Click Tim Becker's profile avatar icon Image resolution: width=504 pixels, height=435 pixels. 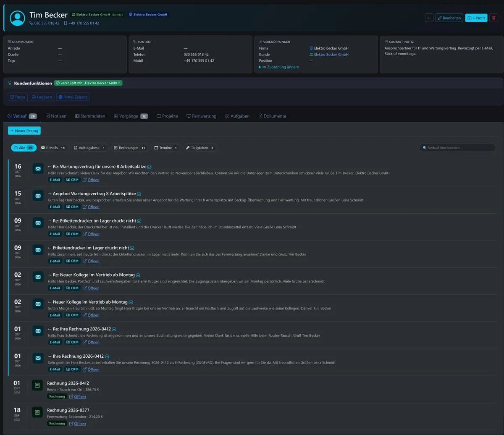tap(18, 18)
